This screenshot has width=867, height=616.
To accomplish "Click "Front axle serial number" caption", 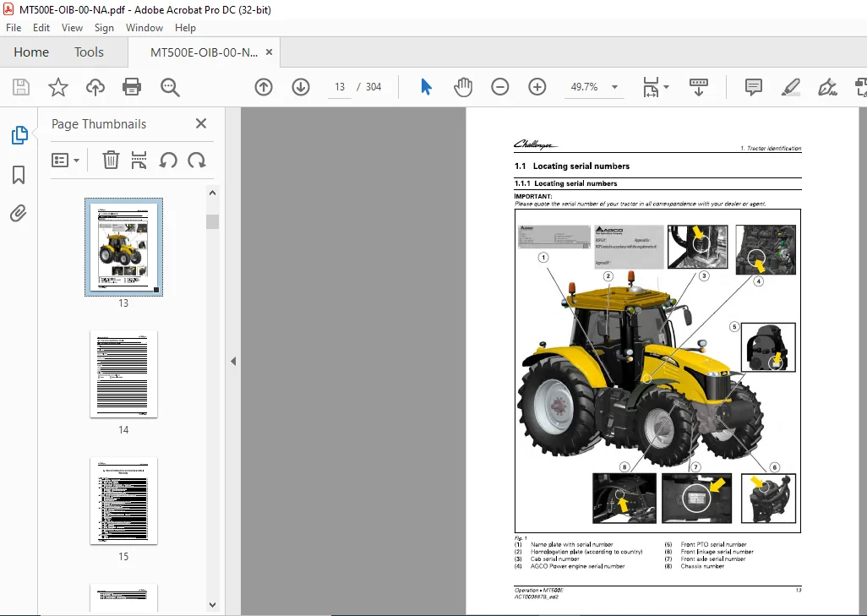I will point(713,559).
